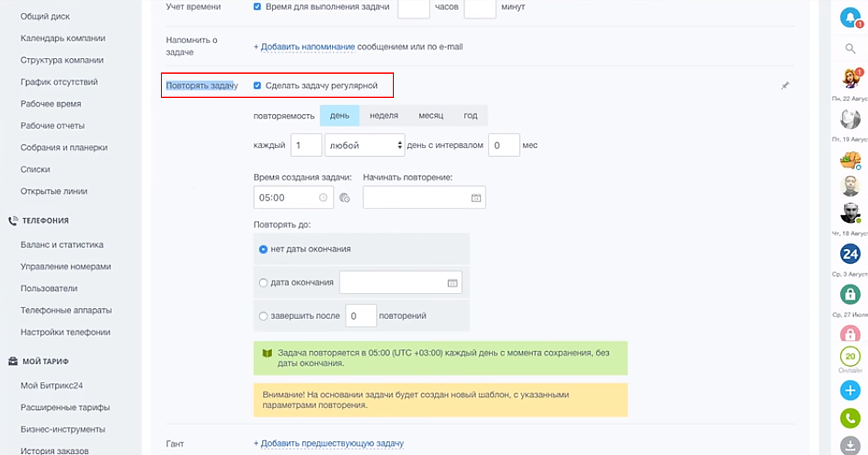The image size is (868, 455).
Task: Open the clock picker in the 05:00 time field
Action: point(323,198)
